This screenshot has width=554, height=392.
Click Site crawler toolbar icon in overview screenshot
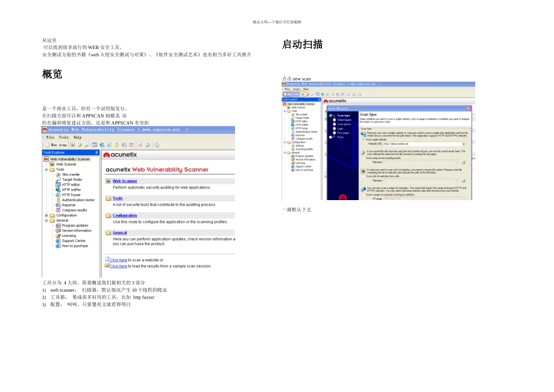[80, 145]
